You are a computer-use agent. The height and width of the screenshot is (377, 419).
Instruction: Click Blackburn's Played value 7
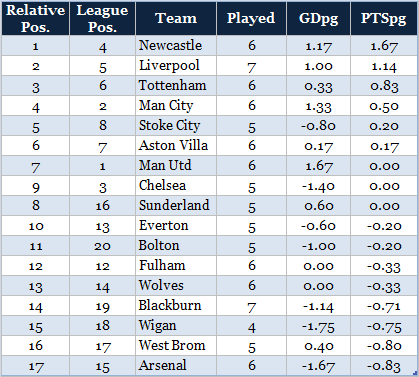tap(252, 307)
